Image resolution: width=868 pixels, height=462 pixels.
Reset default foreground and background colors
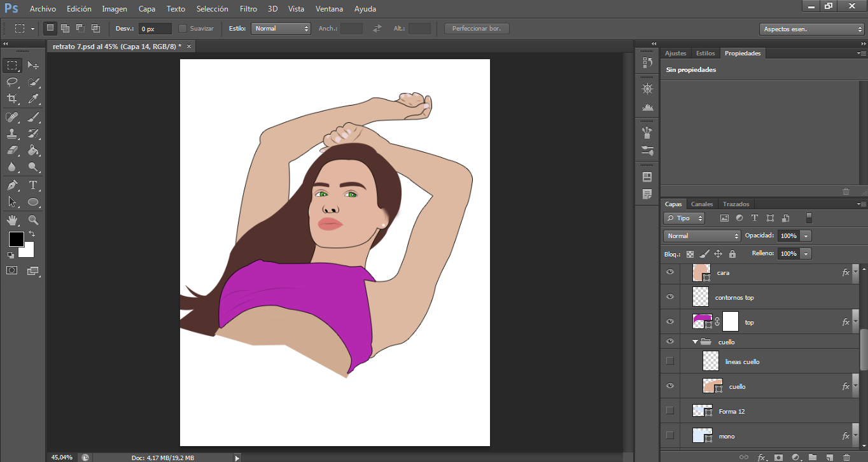click(x=11, y=255)
